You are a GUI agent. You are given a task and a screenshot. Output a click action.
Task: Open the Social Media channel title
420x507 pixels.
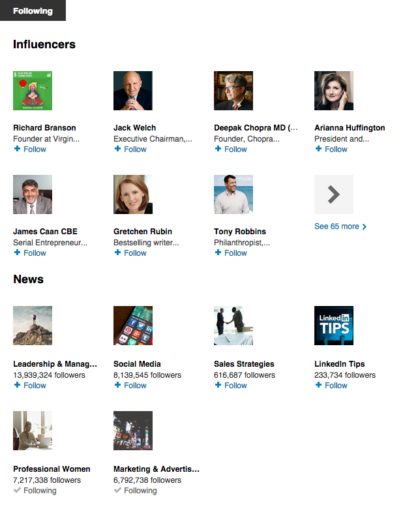[x=137, y=364]
